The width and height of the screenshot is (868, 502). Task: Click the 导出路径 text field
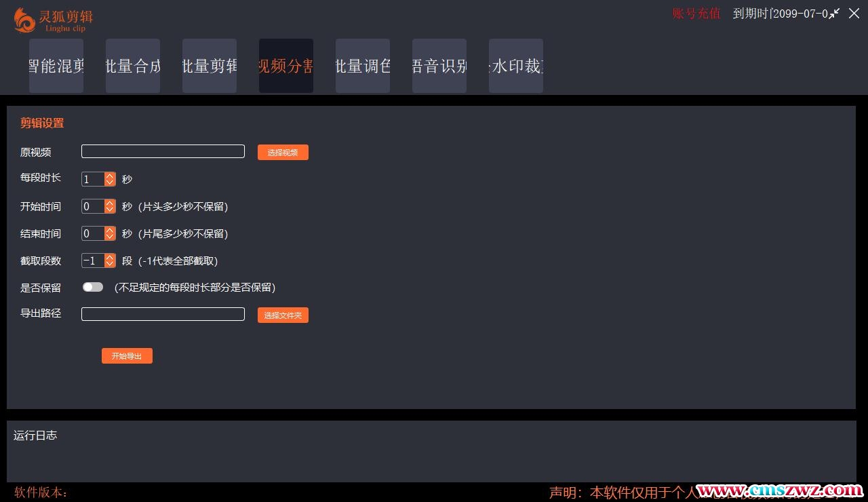(163, 314)
